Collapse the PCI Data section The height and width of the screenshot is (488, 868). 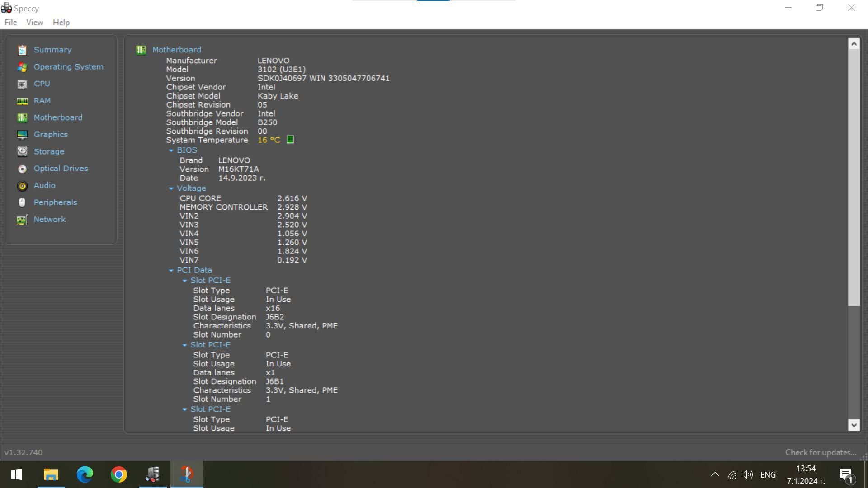coord(171,271)
